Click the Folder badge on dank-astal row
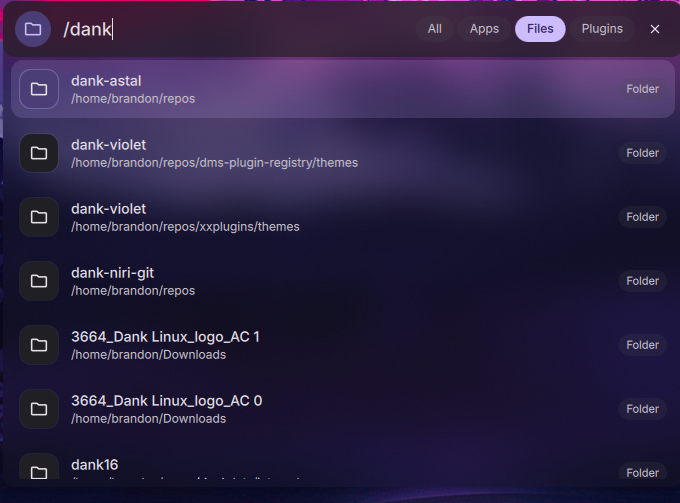The image size is (680, 503). pyautogui.click(x=642, y=89)
